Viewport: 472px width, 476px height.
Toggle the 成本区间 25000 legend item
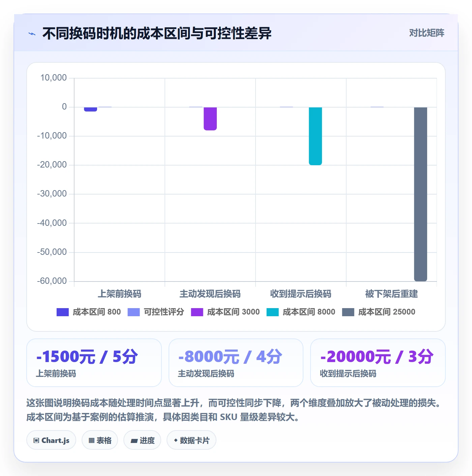pos(379,312)
